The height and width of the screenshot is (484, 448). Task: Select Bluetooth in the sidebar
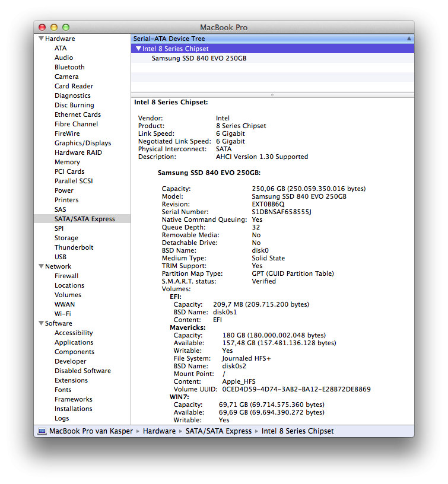coord(69,67)
